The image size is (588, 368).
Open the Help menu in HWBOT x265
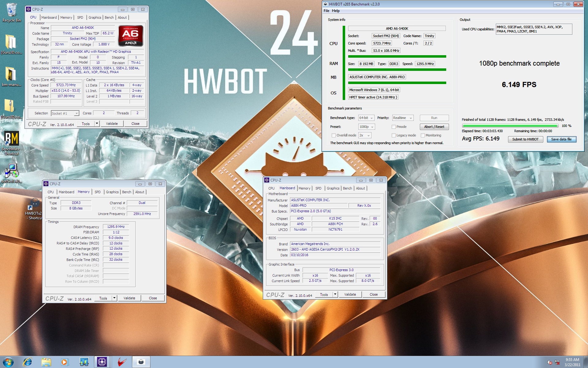pyautogui.click(x=336, y=11)
